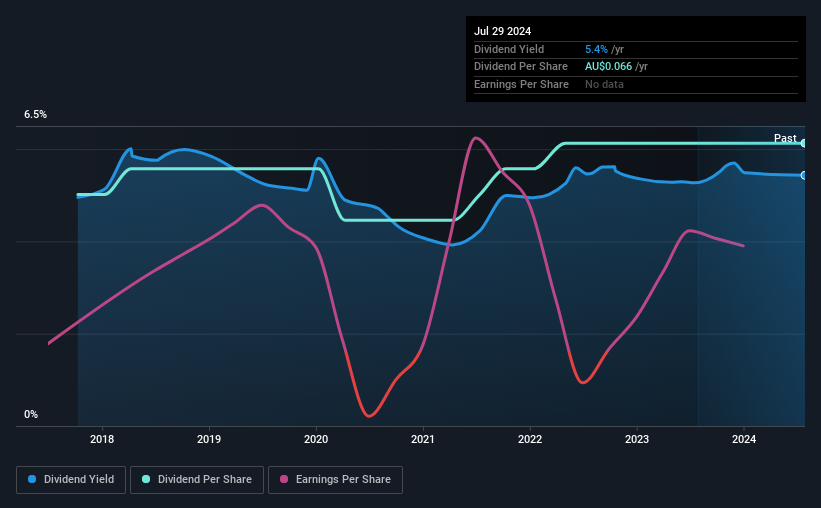Click the 2019 x-axis label

coord(209,439)
